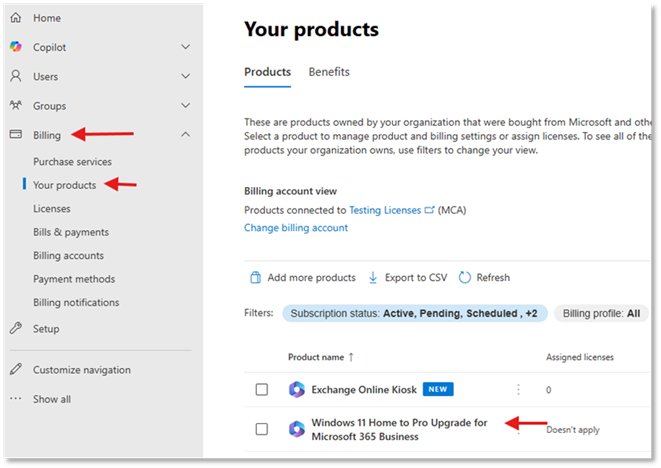This screenshot has height=468, width=661.
Task: Click the Refresh label
Action: point(493,277)
